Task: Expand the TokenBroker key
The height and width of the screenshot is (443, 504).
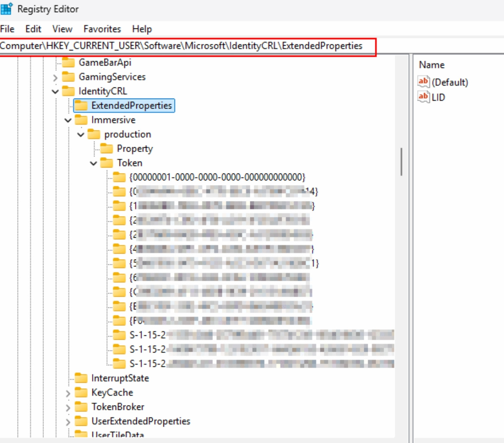Action: pyautogui.click(x=68, y=408)
